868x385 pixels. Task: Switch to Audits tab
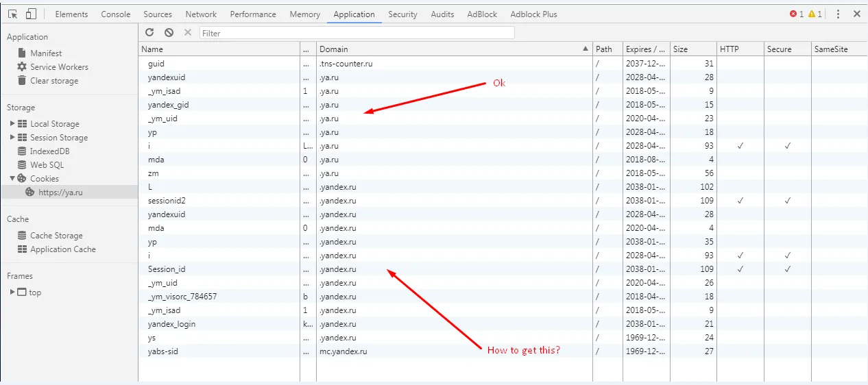(442, 14)
